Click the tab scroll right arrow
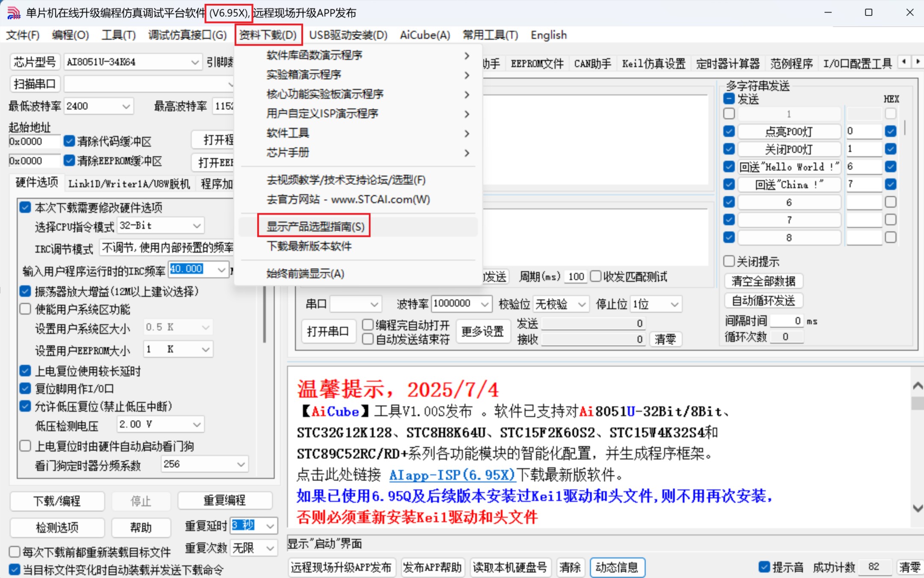924x578 pixels. click(918, 62)
